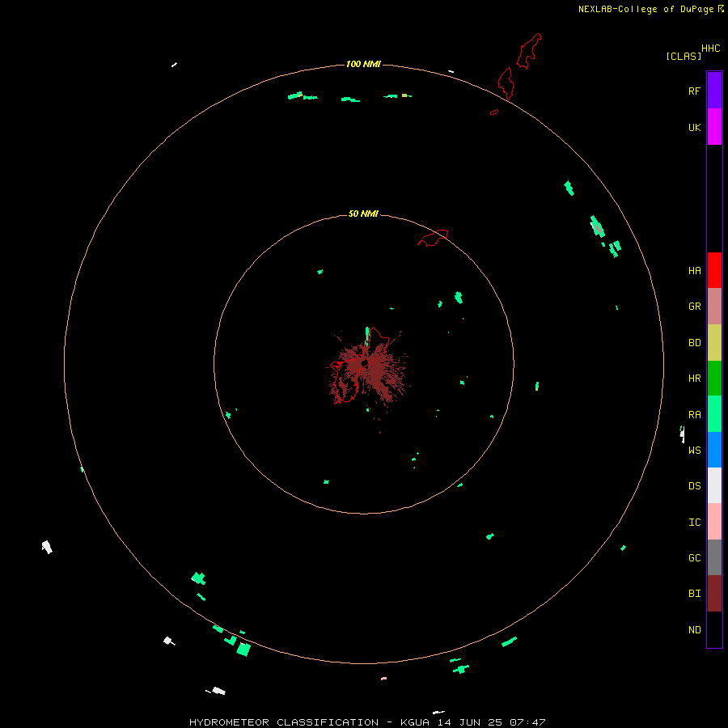Click the 100 NMI range ring label
This screenshot has height=728, width=728.
[x=363, y=64]
